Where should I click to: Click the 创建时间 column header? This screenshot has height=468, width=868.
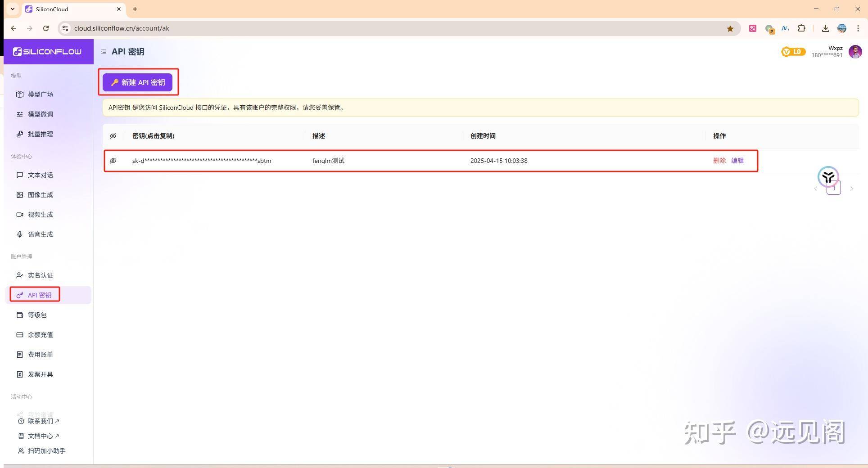(x=483, y=136)
